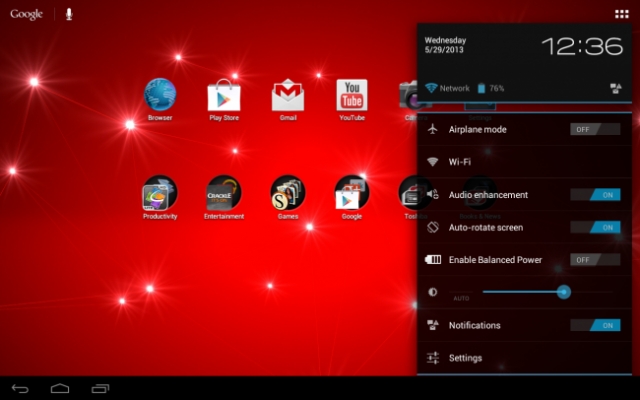Screen dimensions: 640x400
Task: Expand the Productivity folder
Action: [x=160, y=192]
